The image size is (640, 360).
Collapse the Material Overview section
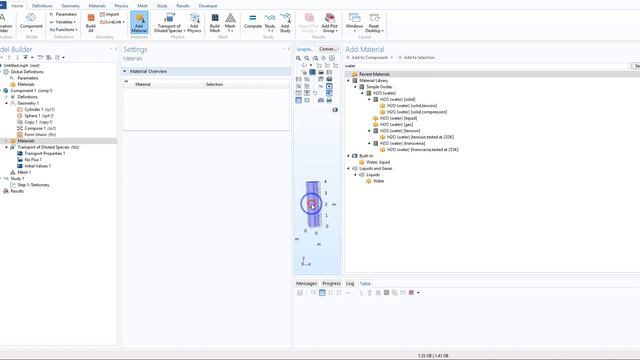coord(125,71)
